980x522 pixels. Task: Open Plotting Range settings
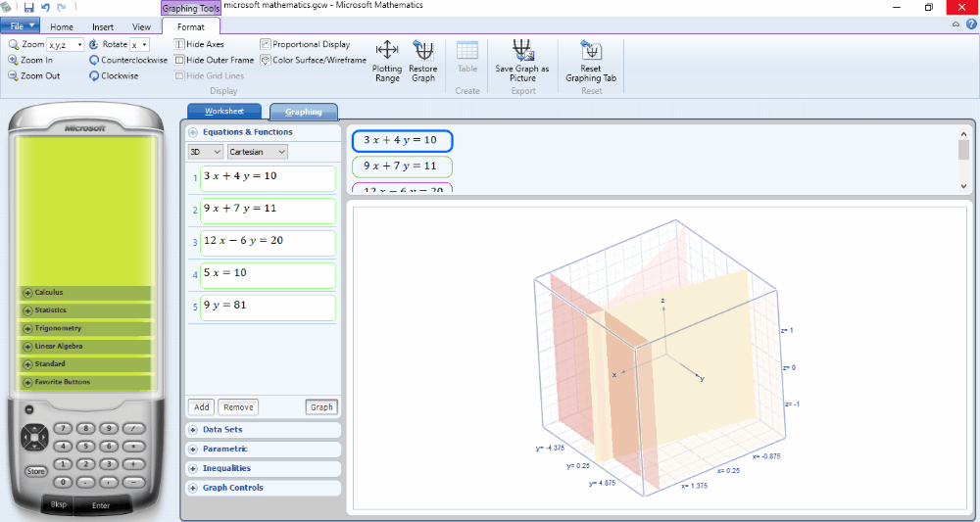(387, 61)
